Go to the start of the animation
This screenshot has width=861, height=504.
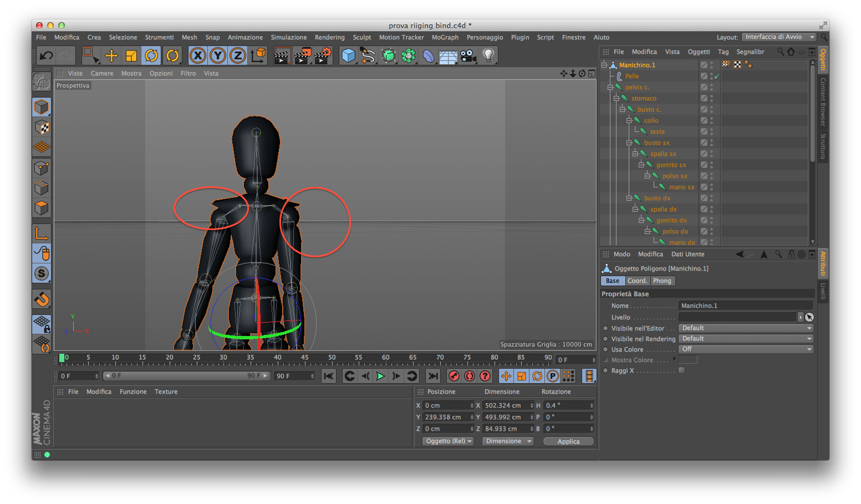click(329, 376)
